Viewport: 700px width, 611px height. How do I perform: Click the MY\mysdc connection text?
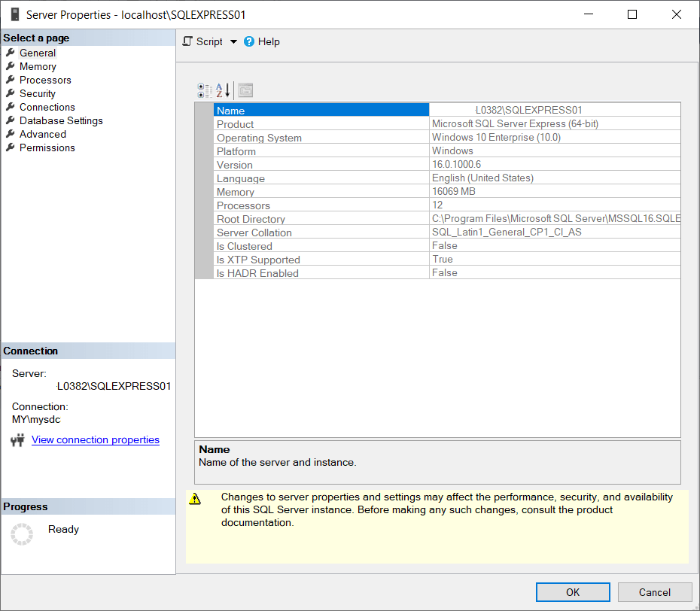pyautogui.click(x=36, y=420)
